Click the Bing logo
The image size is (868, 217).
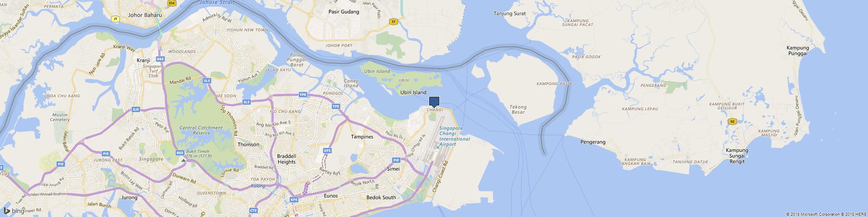point(13,211)
